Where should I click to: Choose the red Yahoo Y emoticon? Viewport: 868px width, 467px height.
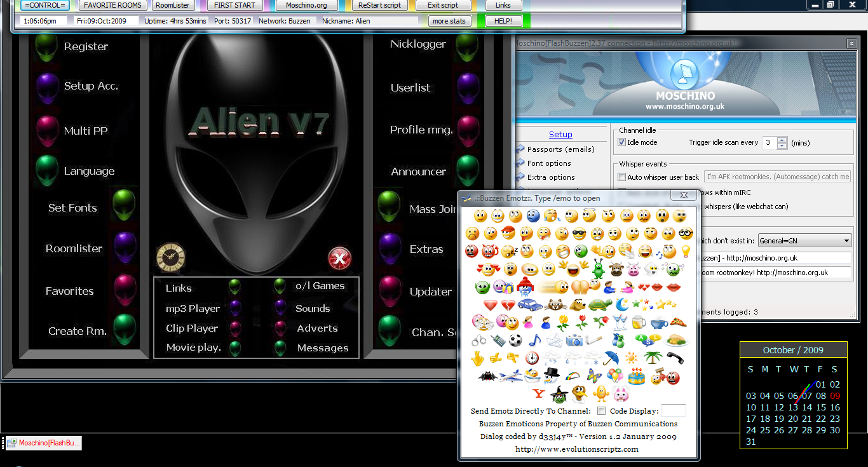tap(539, 393)
